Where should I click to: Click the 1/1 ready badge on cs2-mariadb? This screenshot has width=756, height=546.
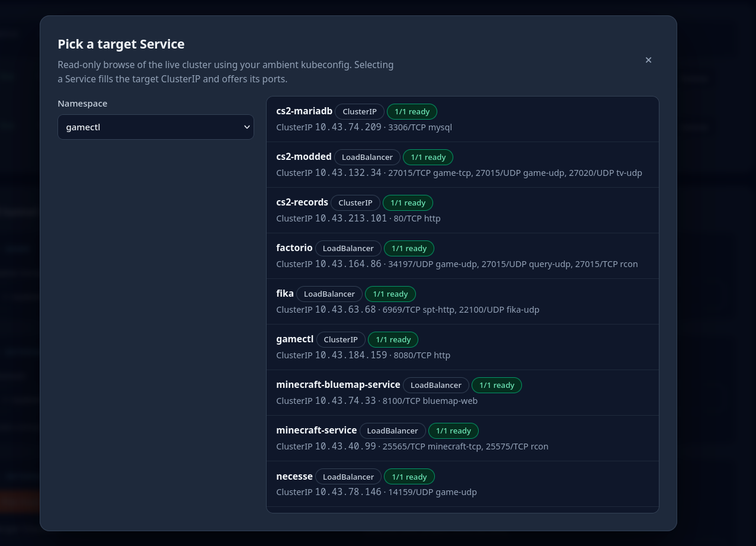point(412,111)
